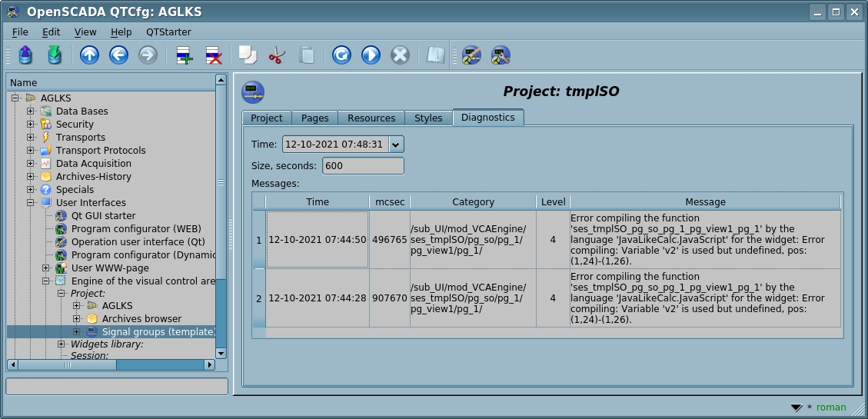Image resolution: width=868 pixels, height=419 pixels.
Task: Expand the Archives-History tree node
Action: [x=31, y=177]
